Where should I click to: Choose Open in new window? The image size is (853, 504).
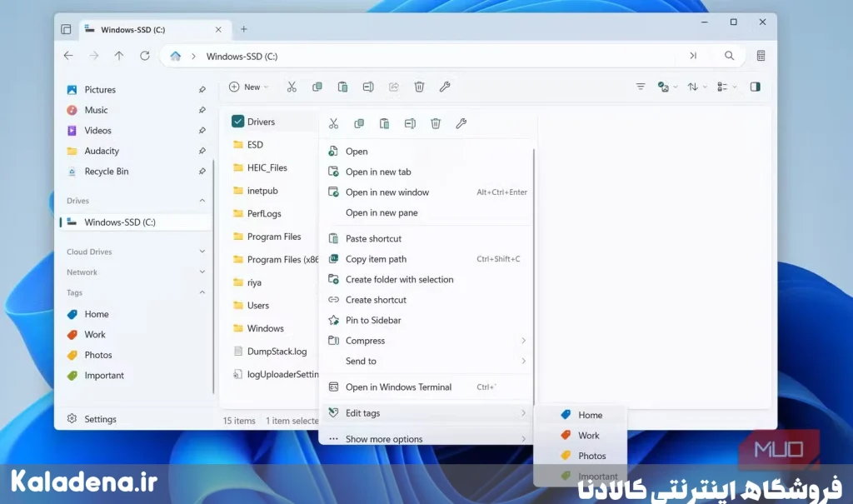click(426, 192)
